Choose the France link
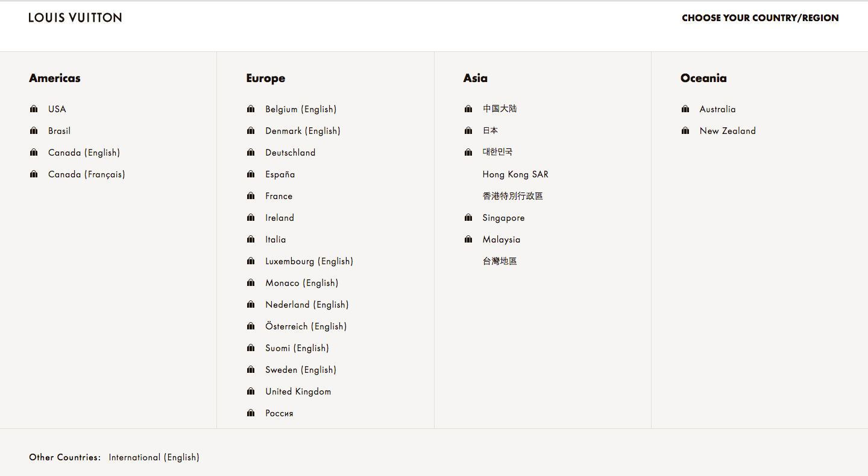Image resolution: width=868 pixels, height=476 pixels. pyautogui.click(x=279, y=196)
